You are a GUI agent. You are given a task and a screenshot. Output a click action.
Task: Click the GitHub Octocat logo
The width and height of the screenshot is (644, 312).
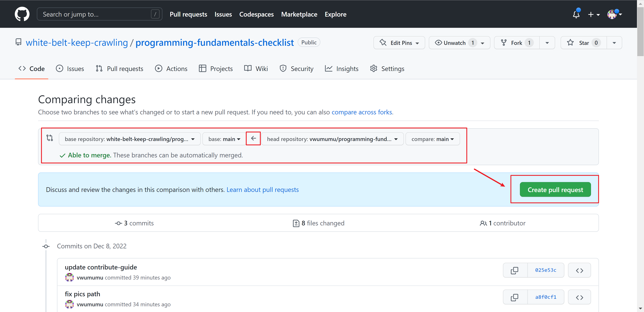coord(22,14)
